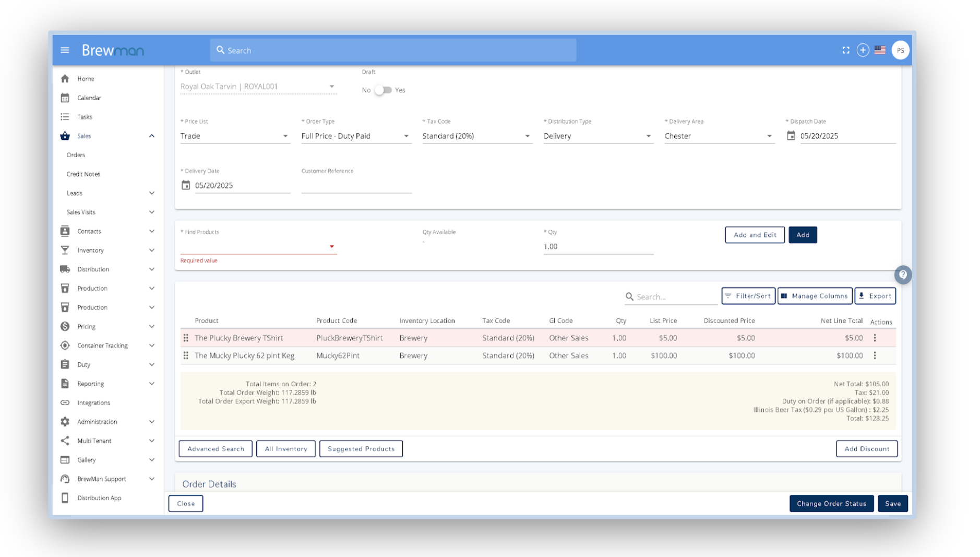
Task: Open actions menu for Mucky Plucky Keg
Action: tap(875, 355)
